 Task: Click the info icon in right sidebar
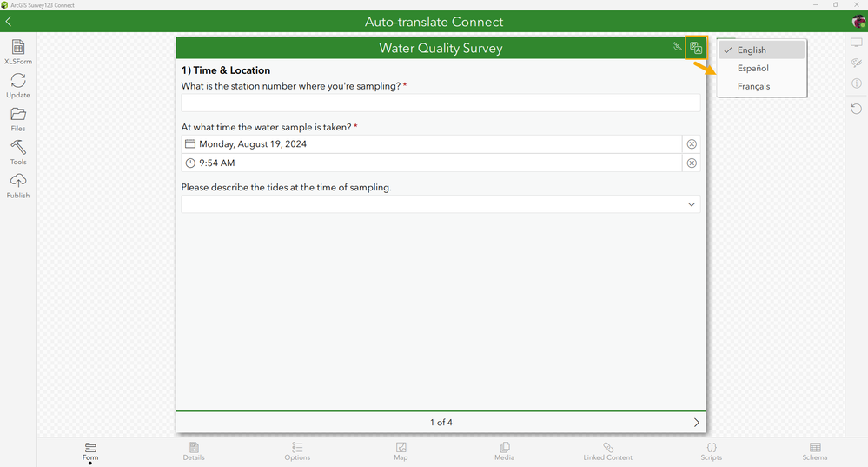point(857,83)
